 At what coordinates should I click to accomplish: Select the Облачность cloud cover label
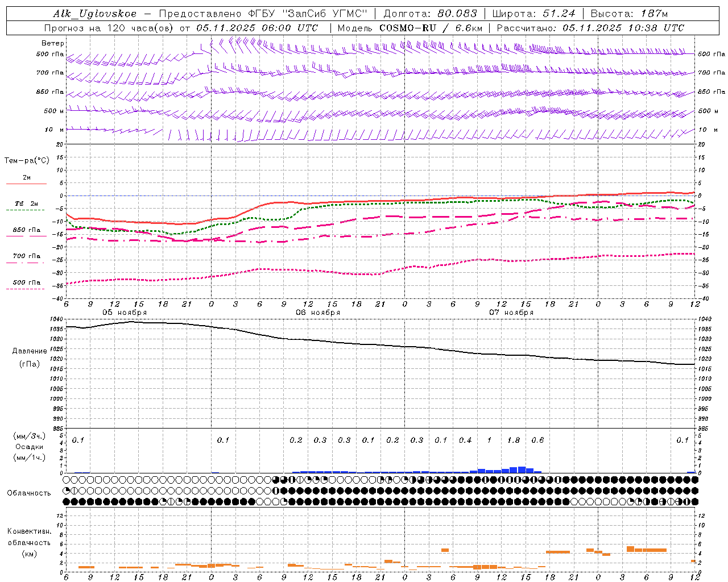click(29, 493)
